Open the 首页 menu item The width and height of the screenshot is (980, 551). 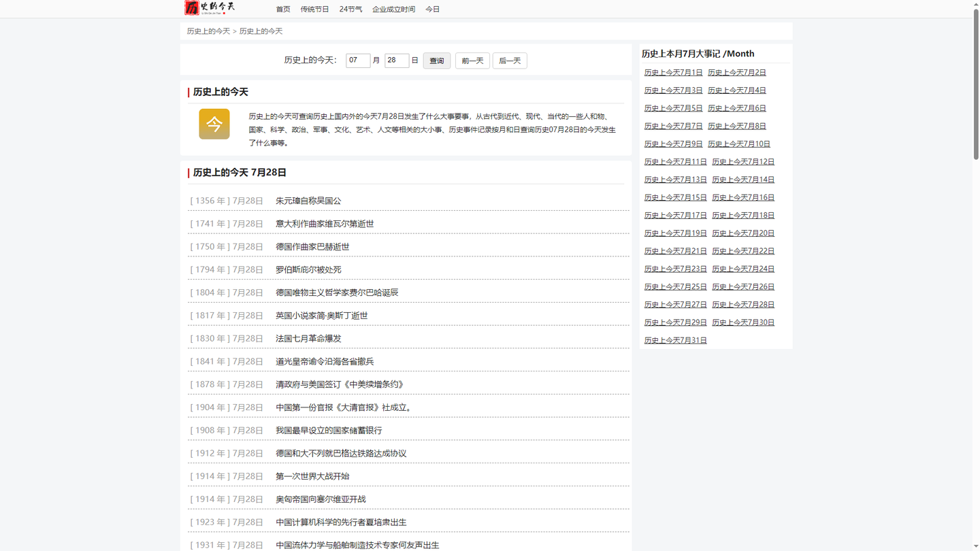283,10
